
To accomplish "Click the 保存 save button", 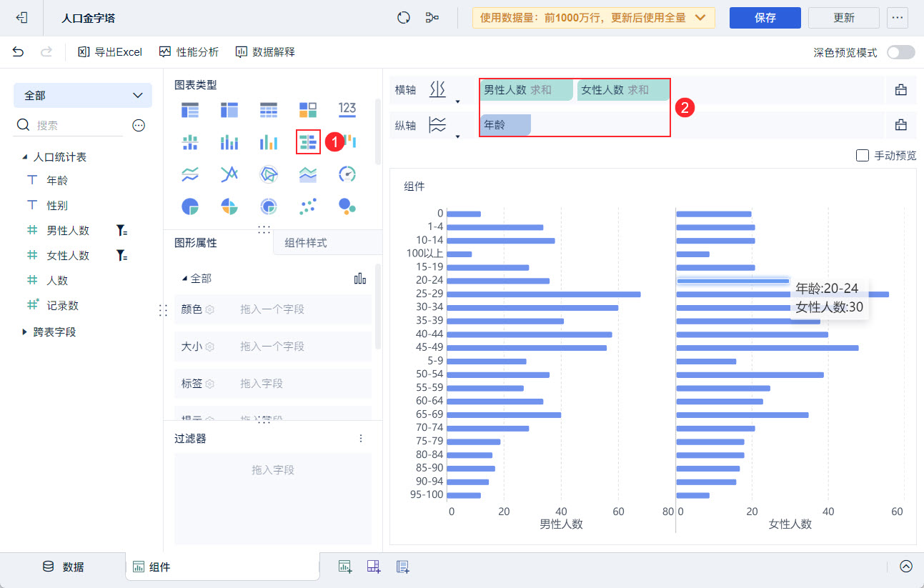I will pyautogui.click(x=765, y=18).
